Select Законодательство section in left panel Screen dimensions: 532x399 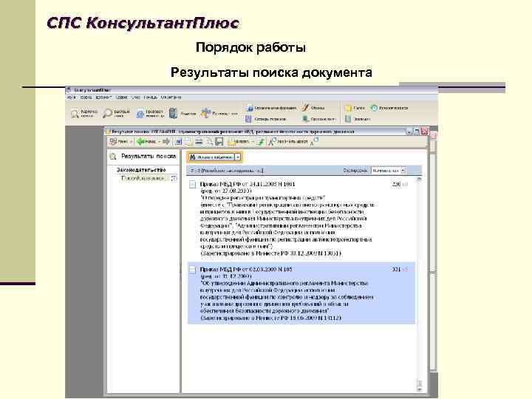click(x=141, y=170)
